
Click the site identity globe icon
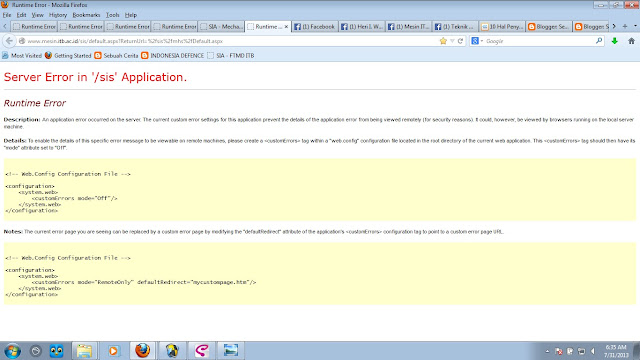click(22, 41)
